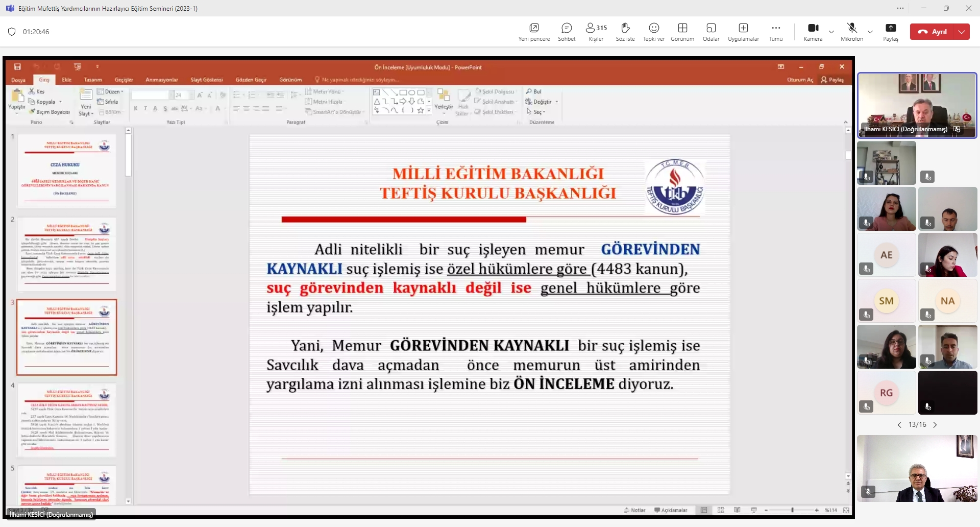Click the shared PowerPoint save icon

point(17,67)
